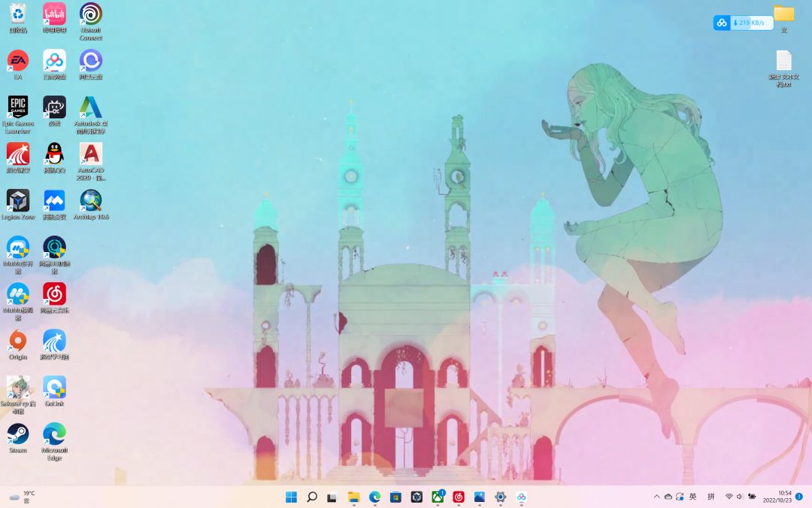This screenshot has height=508, width=812.
Task: Open Ubisoft Connect desktop shortcut
Action: click(x=91, y=22)
